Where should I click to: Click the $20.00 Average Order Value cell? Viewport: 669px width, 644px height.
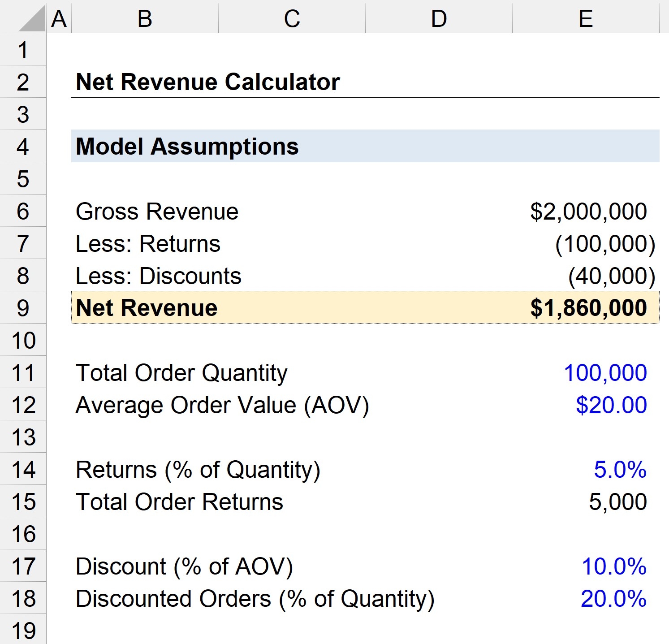611,405
